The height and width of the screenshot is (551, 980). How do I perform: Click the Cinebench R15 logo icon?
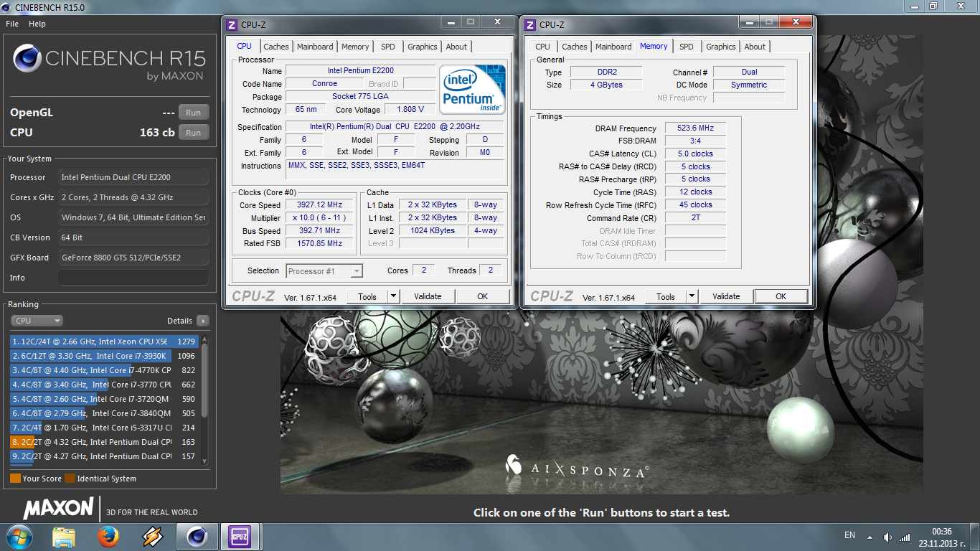(x=27, y=57)
